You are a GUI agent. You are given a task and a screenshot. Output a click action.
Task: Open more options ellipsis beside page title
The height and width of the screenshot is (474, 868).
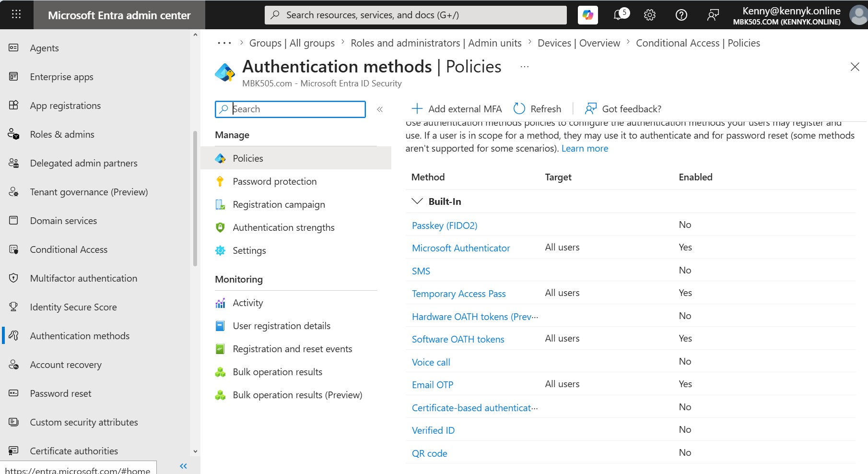click(525, 67)
